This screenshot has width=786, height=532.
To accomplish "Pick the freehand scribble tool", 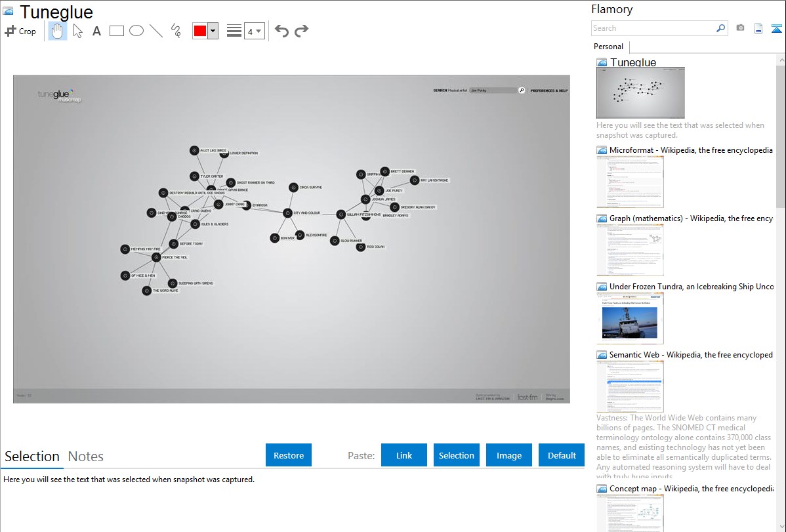I will click(x=176, y=31).
